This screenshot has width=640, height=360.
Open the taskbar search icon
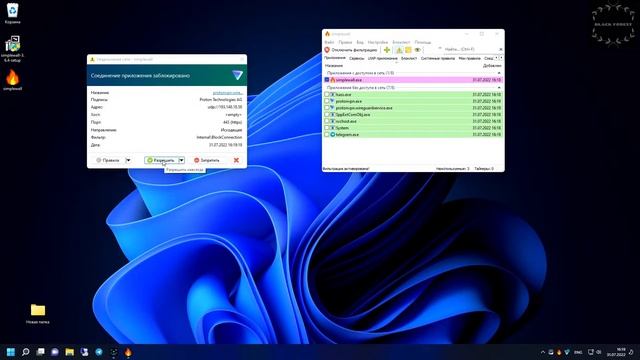pos(26,352)
